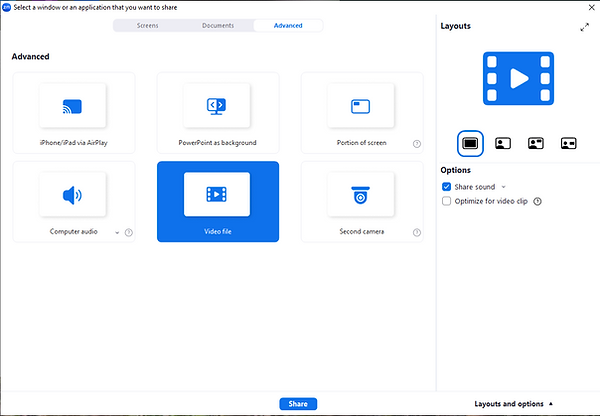Open help for Portion of screen
This screenshot has width=600, height=416.
[417, 144]
